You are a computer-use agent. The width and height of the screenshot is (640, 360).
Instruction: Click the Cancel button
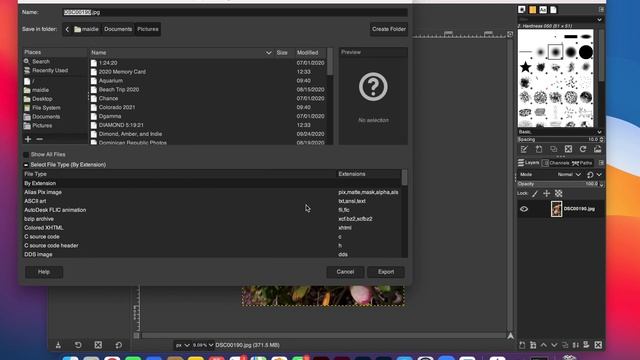(x=345, y=272)
